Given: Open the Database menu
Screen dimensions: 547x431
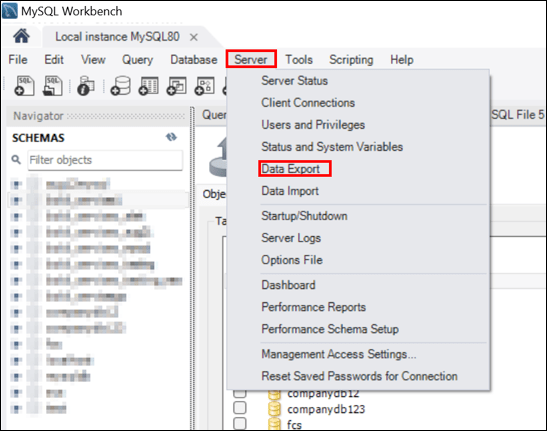Looking at the screenshot, I should tap(194, 59).
